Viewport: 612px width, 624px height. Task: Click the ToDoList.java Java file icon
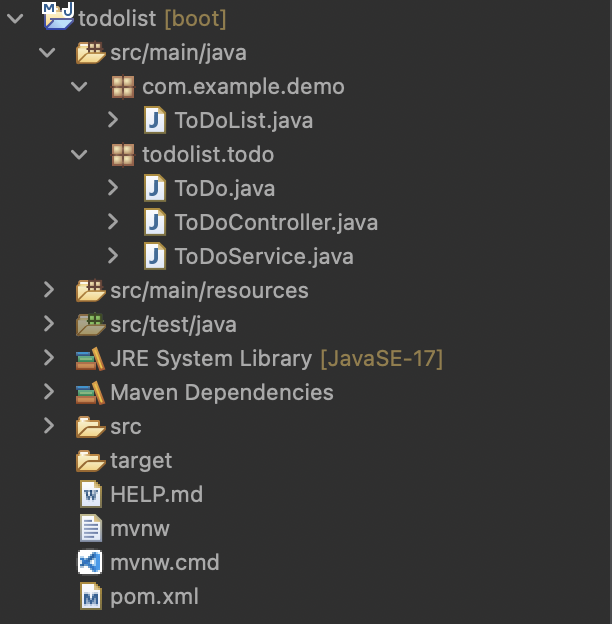coord(155,120)
